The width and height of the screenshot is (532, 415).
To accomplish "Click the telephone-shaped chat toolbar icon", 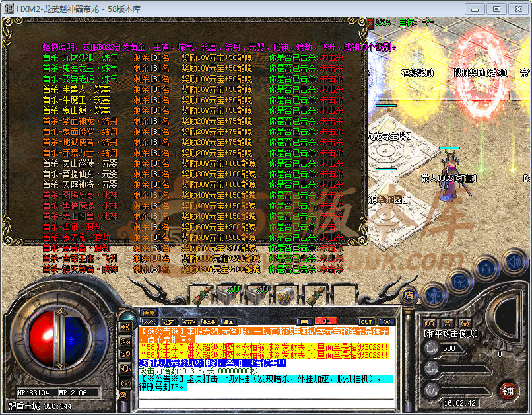I will pyautogui.click(x=189, y=322).
